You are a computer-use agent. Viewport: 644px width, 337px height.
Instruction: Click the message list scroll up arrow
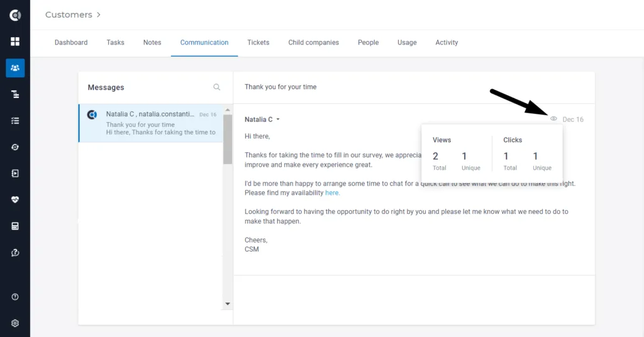pos(228,110)
